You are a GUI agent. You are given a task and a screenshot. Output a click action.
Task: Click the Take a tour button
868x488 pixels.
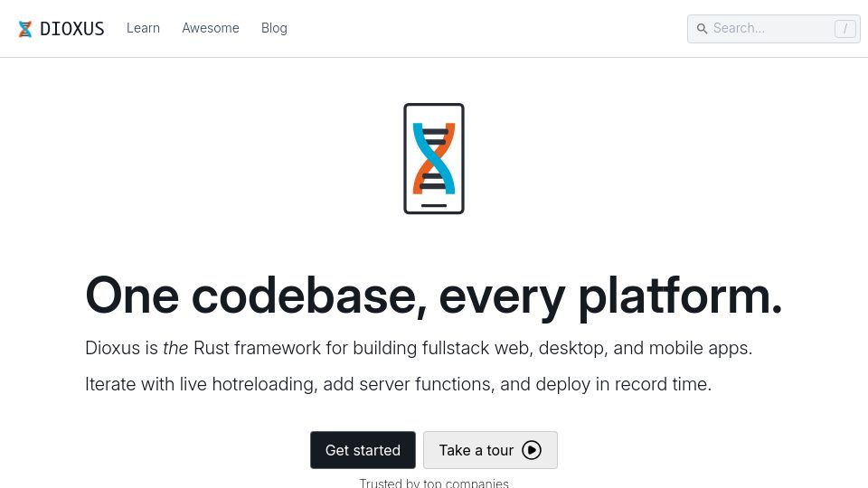(490, 450)
